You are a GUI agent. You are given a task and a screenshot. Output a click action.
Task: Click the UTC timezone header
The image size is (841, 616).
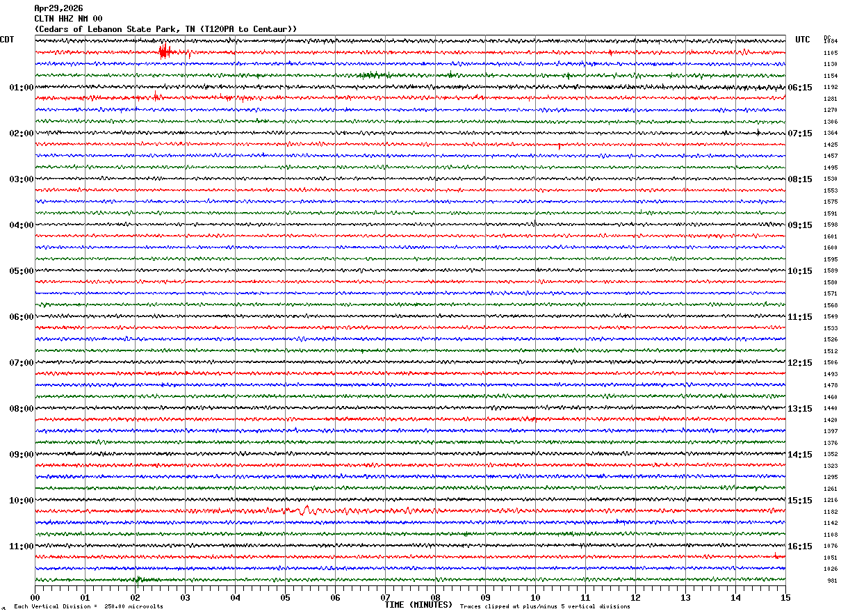[x=803, y=40]
